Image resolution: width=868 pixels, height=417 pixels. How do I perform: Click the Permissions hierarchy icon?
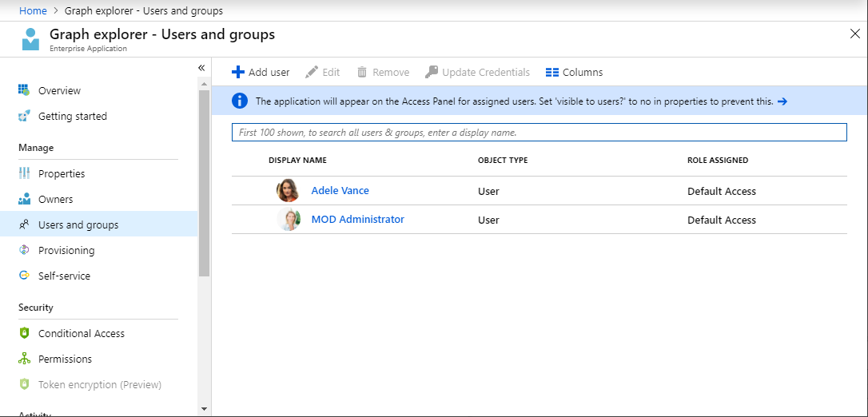[24, 359]
